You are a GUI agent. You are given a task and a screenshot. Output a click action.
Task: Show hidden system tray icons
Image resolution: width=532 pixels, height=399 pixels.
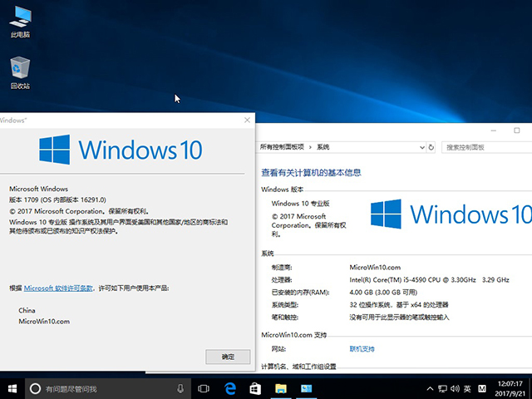click(428, 388)
